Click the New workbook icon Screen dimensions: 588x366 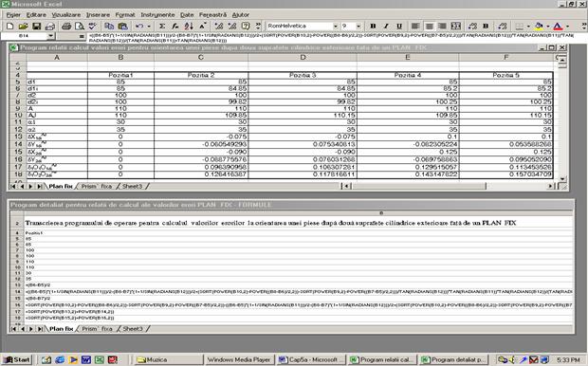point(10,26)
